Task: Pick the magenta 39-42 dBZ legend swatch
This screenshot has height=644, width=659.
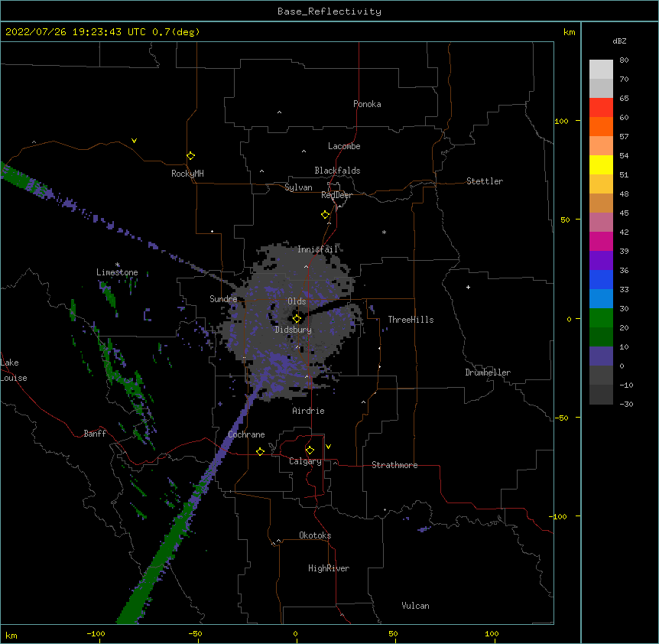Action: (x=601, y=241)
